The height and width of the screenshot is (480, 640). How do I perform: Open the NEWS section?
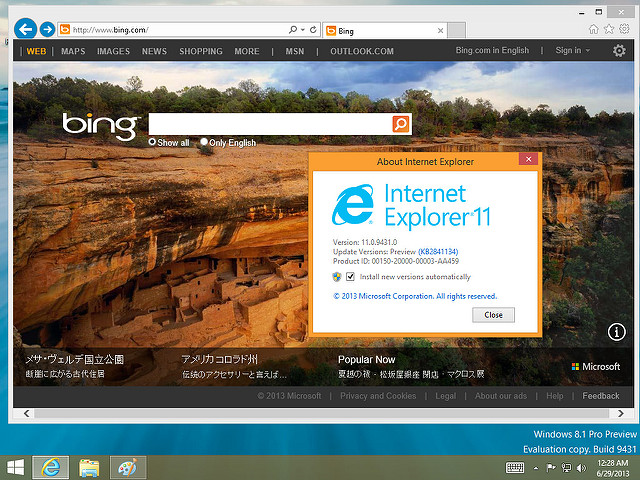pos(154,51)
